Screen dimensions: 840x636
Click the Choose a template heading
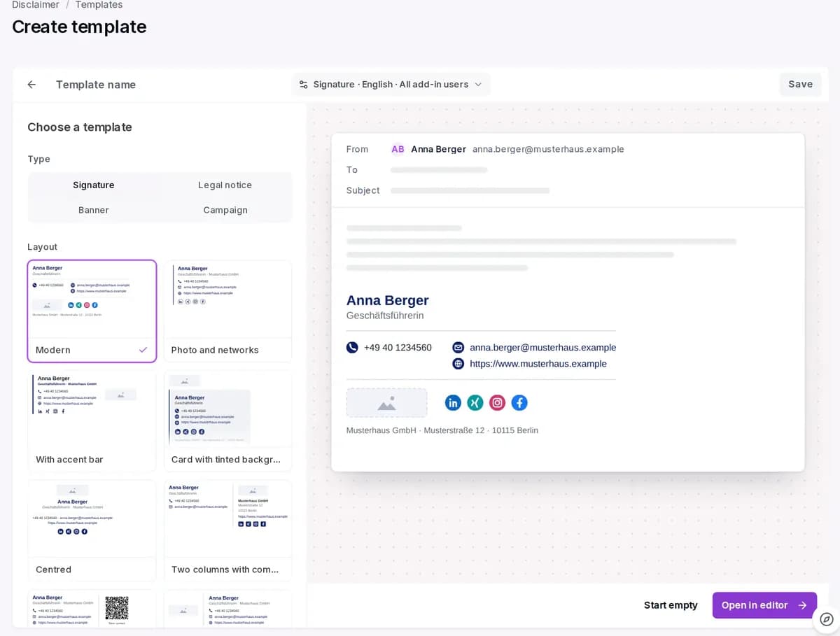point(80,127)
